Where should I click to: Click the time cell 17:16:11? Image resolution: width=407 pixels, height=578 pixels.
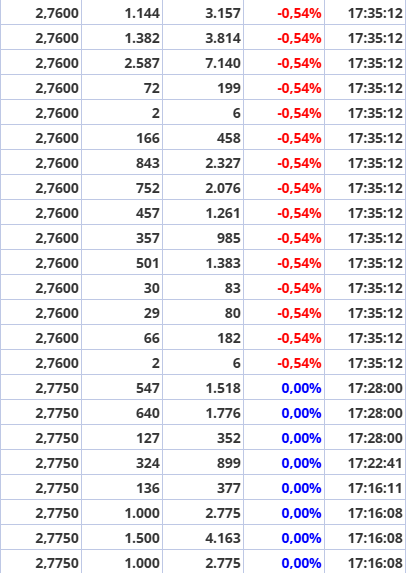(365, 487)
